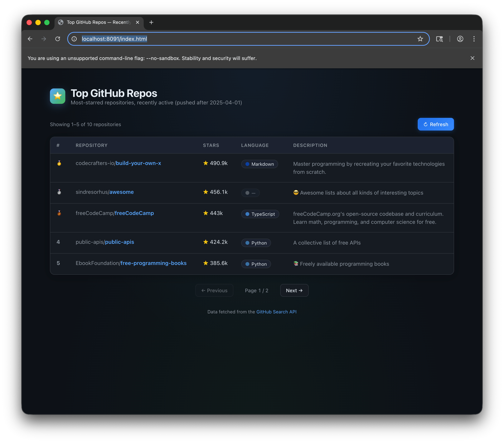504x443 pixels.
Task: Click 'Master programming by recreating' description
Action: 369,168
